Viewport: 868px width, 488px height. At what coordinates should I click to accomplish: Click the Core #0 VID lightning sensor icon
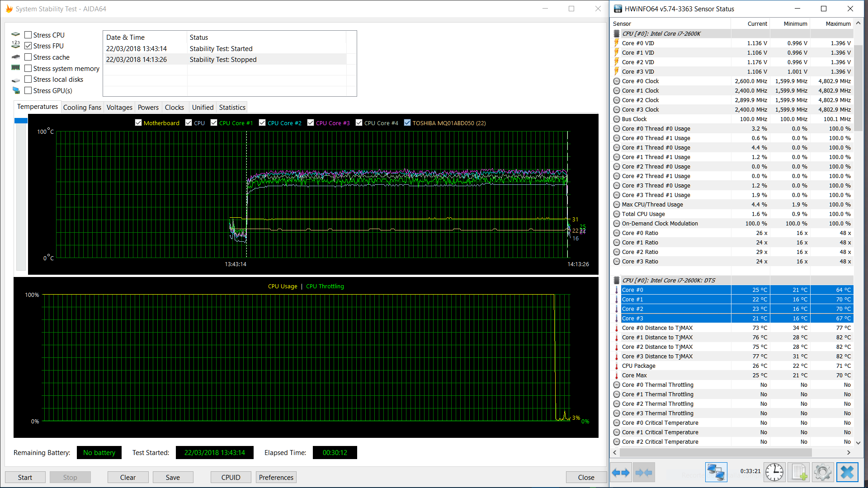[616, 43]
